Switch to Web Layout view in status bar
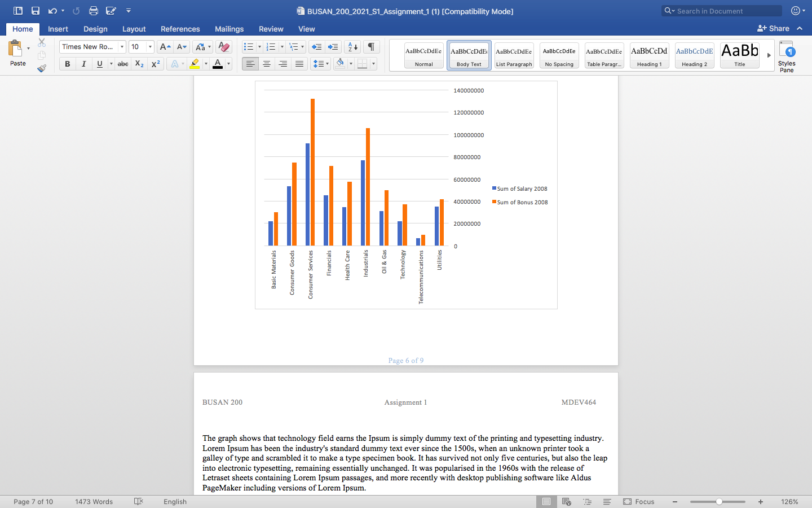The width and height of the screenshot is (812, 508). point(567,501)
